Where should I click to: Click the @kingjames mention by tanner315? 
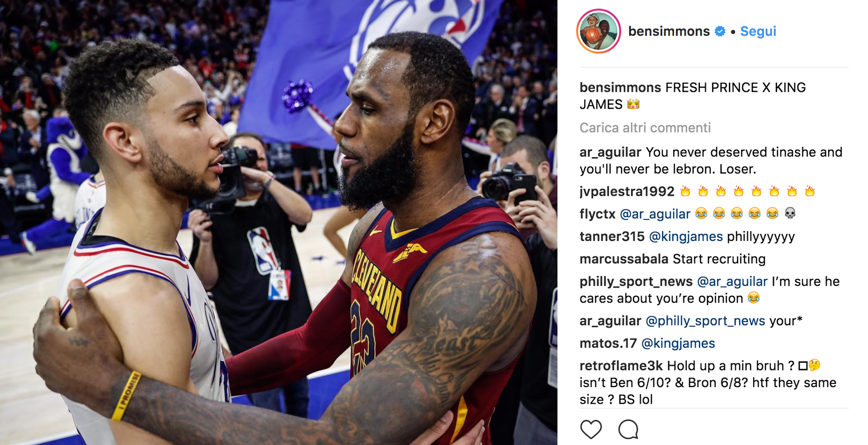(x=686, y=237)
